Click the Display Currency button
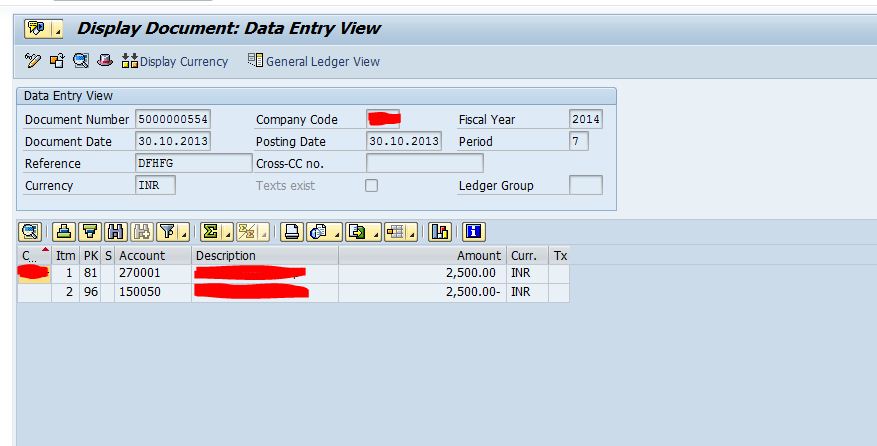This screenshot has height=446, width=877. pyautogui.click(x=174, y=62)
